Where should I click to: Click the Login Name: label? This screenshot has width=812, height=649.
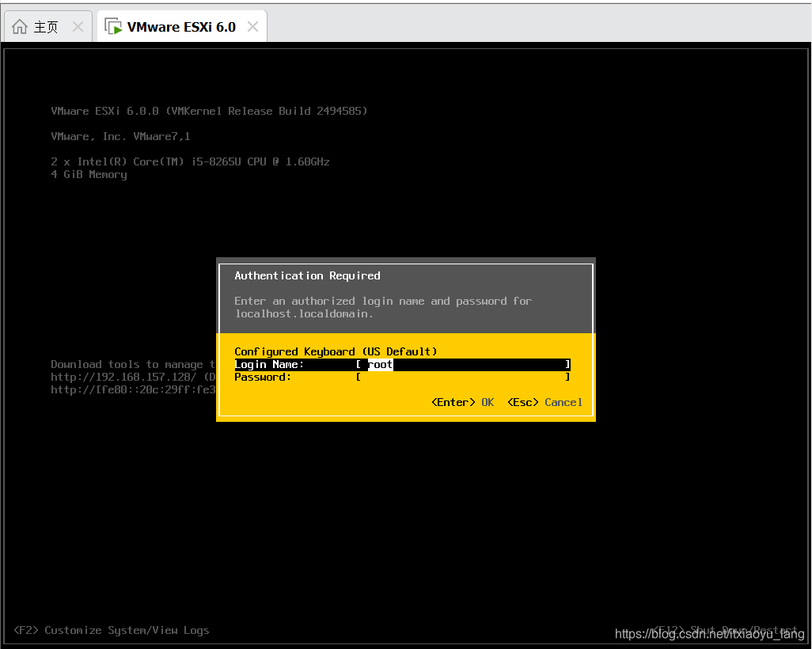(269, 365)
